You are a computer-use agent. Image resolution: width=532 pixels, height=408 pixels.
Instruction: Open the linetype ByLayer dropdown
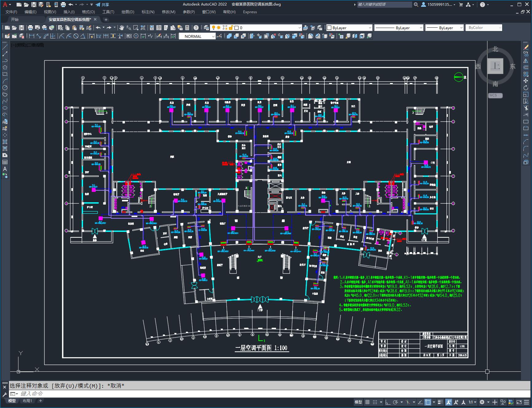pos(399,28)
